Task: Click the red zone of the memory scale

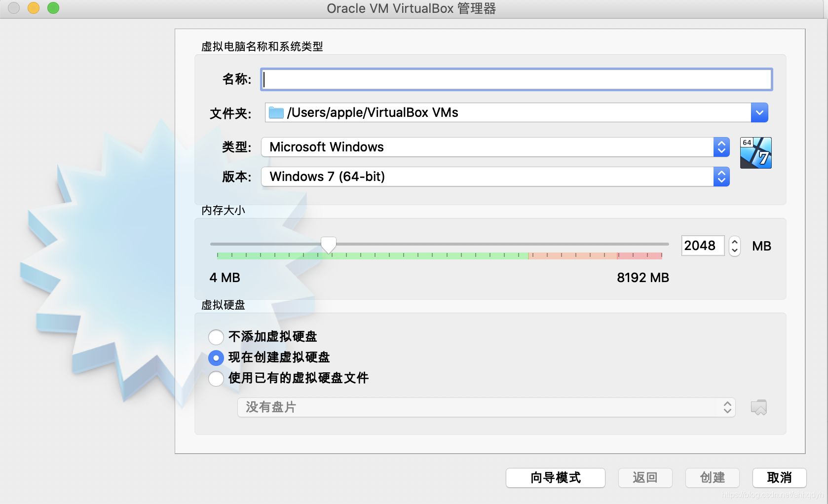Action: pyautogui.click(x=640, y=255)
